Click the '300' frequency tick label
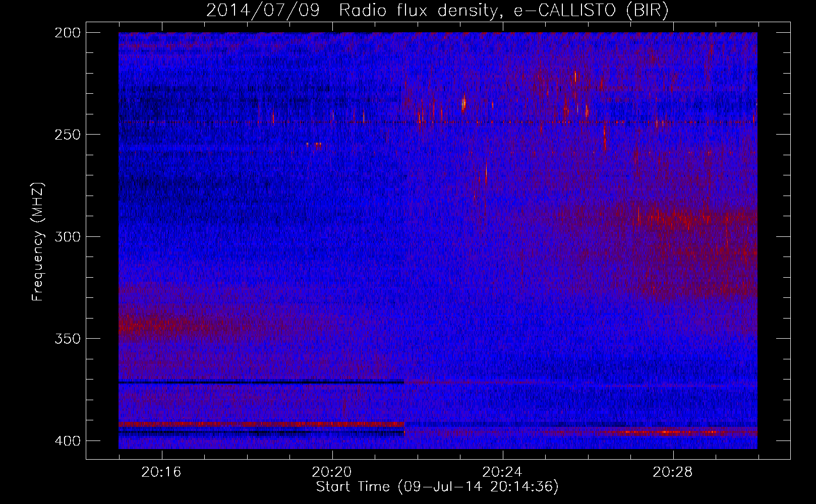This screenshot has width=816, height=504. pyautogui.click(x=67, y=237)
